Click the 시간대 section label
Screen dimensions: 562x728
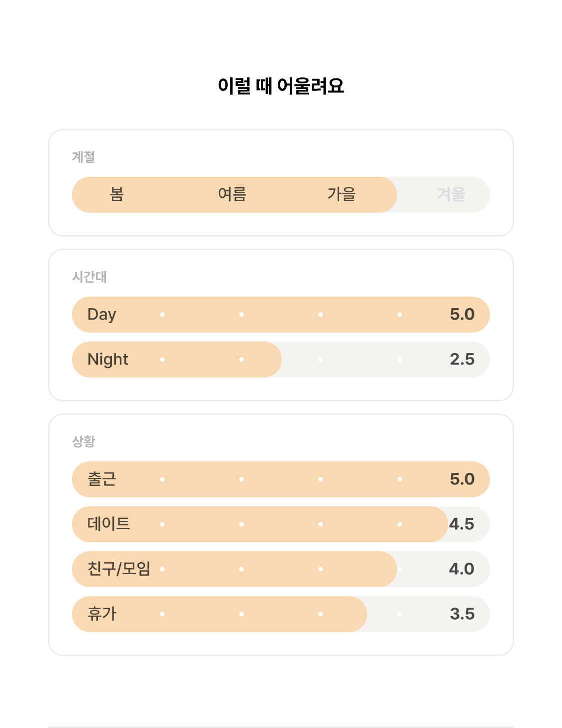coord(89,277)
